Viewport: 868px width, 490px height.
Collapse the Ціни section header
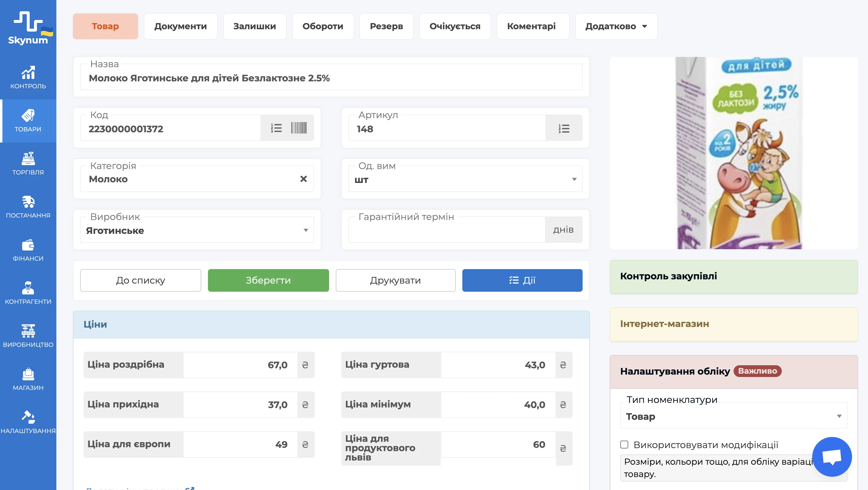[331, 325]
